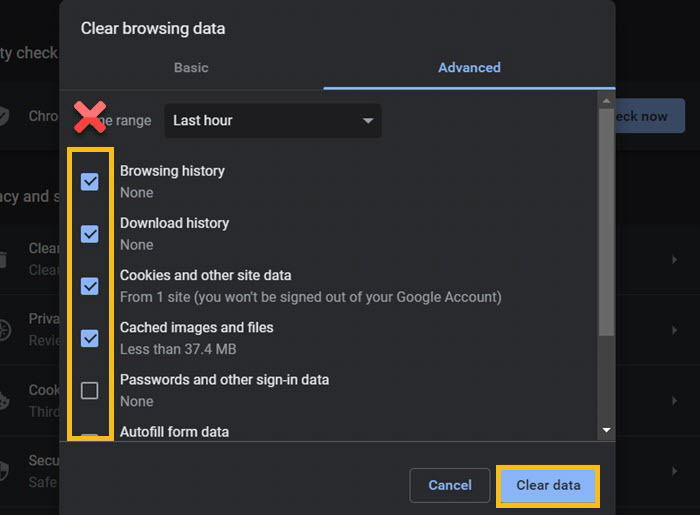Viewport: 700px width, 515px height.
Task: Select the Advanced tab
Action: coord(469,68)
